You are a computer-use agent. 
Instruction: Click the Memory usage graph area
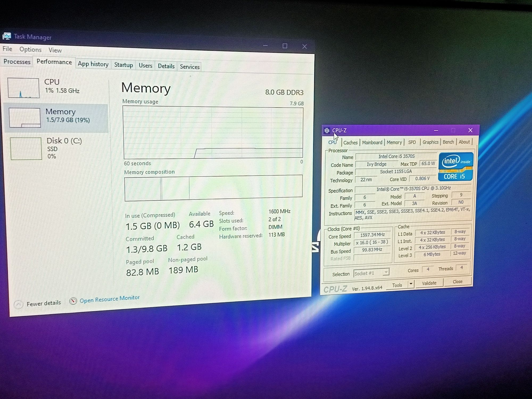pos(213,132)
